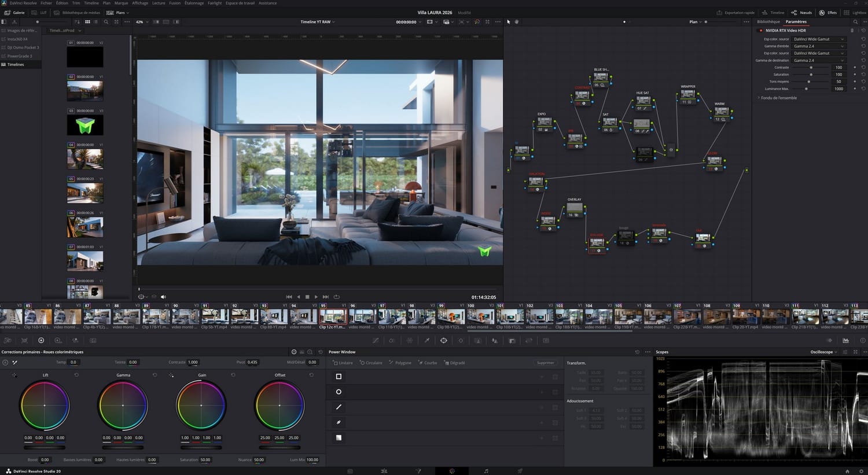
Task: Open the Étalonnage menu
Action: [194, 3]
